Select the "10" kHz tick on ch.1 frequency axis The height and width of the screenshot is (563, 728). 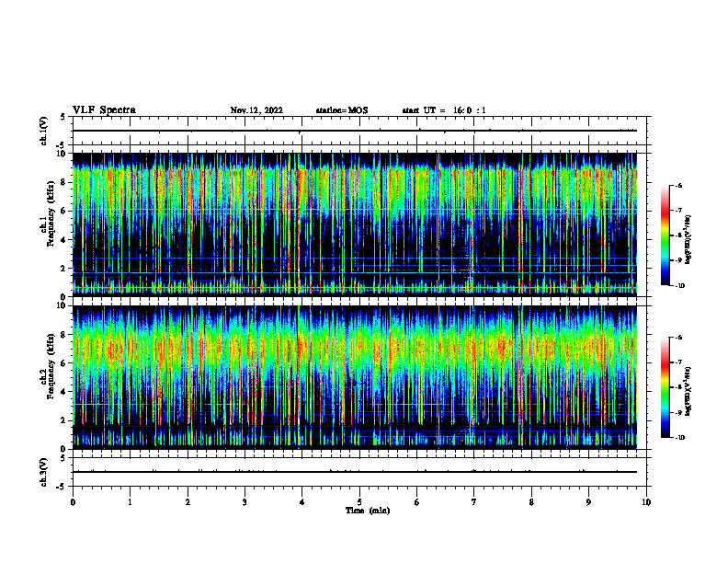(x=62, y=154)
